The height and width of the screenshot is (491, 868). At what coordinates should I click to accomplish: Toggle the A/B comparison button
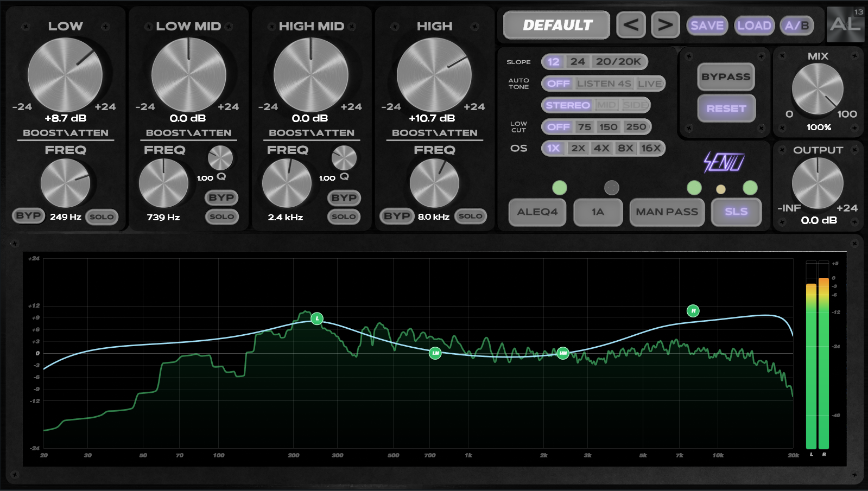click(797, 25)
